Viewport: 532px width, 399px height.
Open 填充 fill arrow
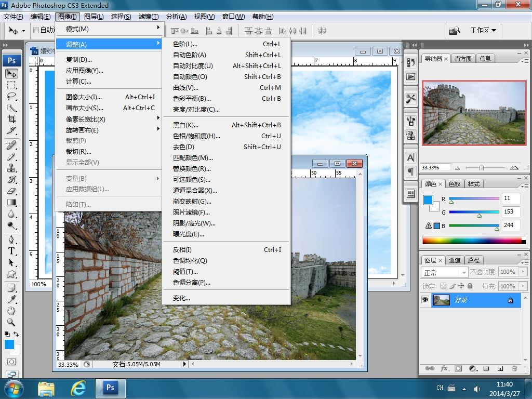click(523, 286)
